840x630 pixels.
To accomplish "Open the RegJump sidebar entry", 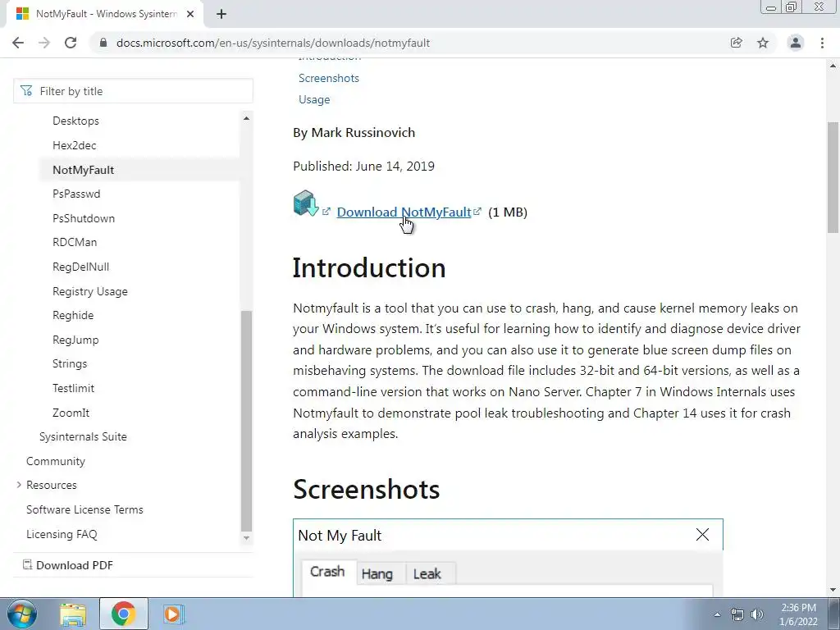I will (x=75, y=340).
